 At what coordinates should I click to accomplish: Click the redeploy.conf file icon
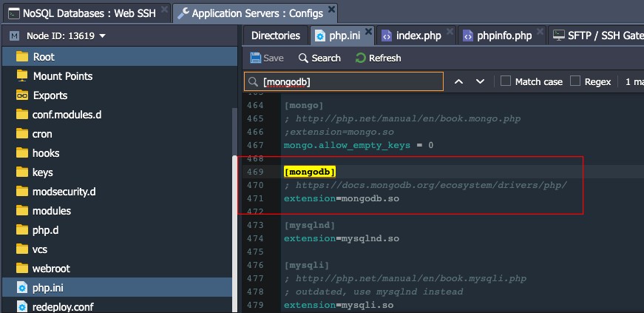[22, 307]
